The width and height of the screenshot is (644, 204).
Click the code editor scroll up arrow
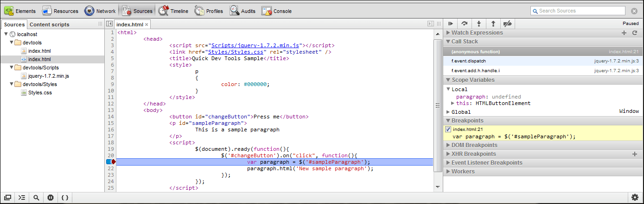(438, 33)
